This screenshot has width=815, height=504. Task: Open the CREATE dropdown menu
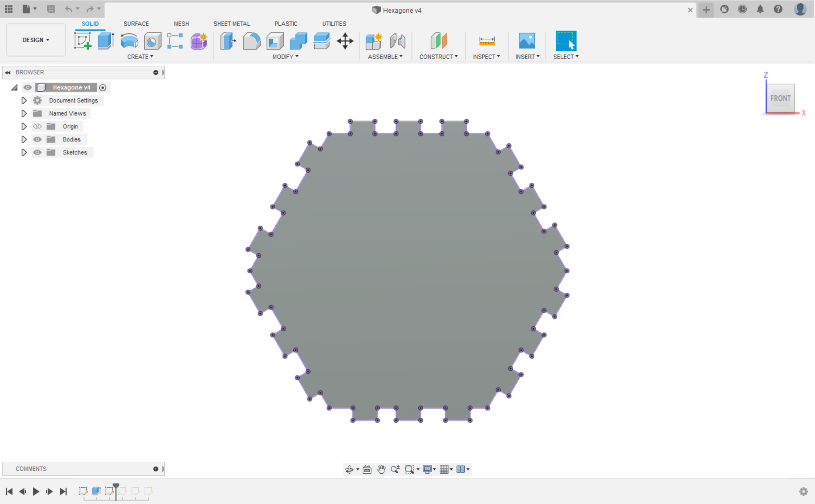click(140, 57)
